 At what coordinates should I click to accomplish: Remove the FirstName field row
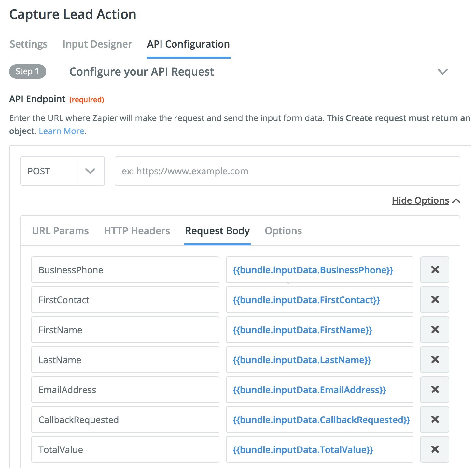(434, 330)
